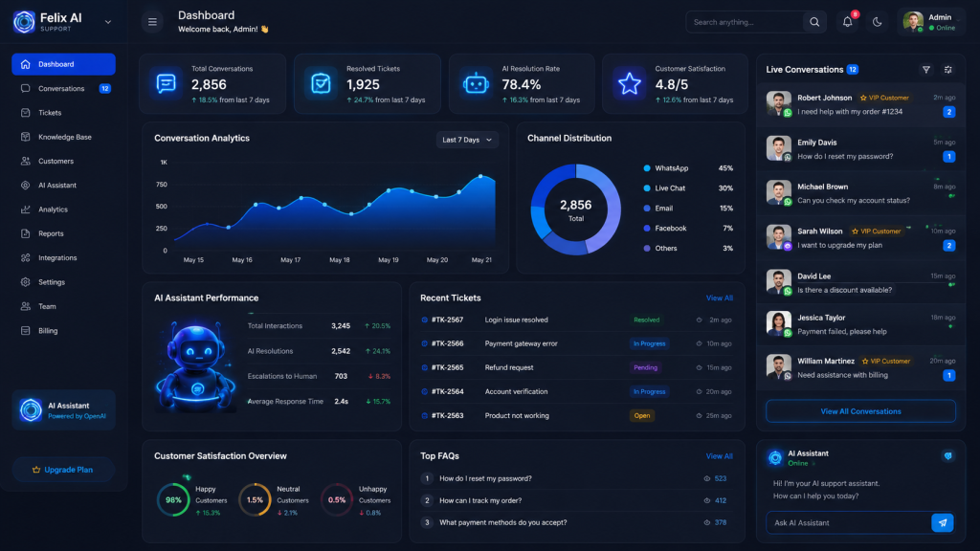
Task: Open Customers in the sidebar
Action: (64, 161)
